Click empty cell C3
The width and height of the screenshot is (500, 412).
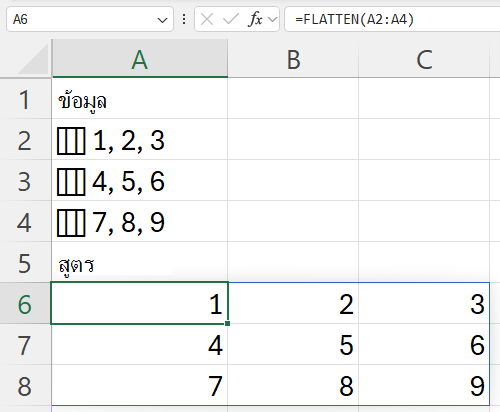pyautogui.click(x=424, y=181)
